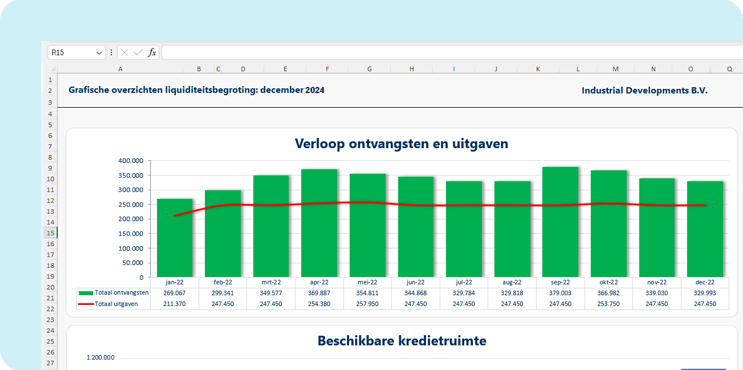Click the Enter checkmark formula icon
Viewport: 743px width, 370px height.
138,53
